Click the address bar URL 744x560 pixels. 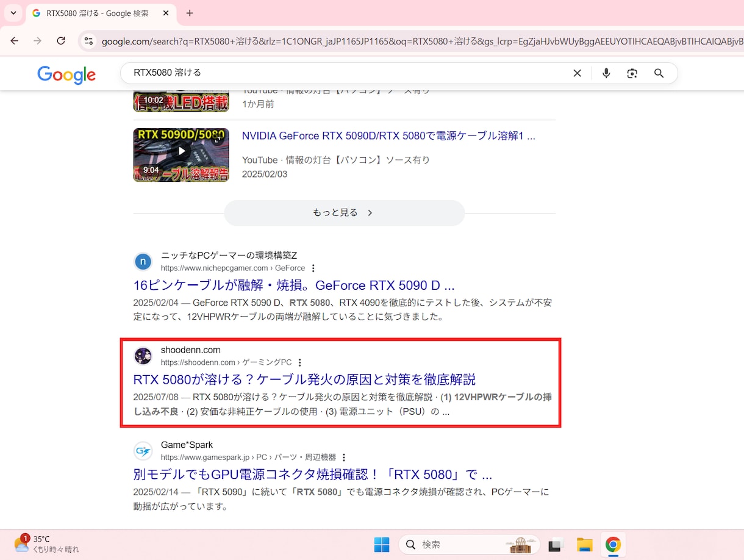coord(421,41)
